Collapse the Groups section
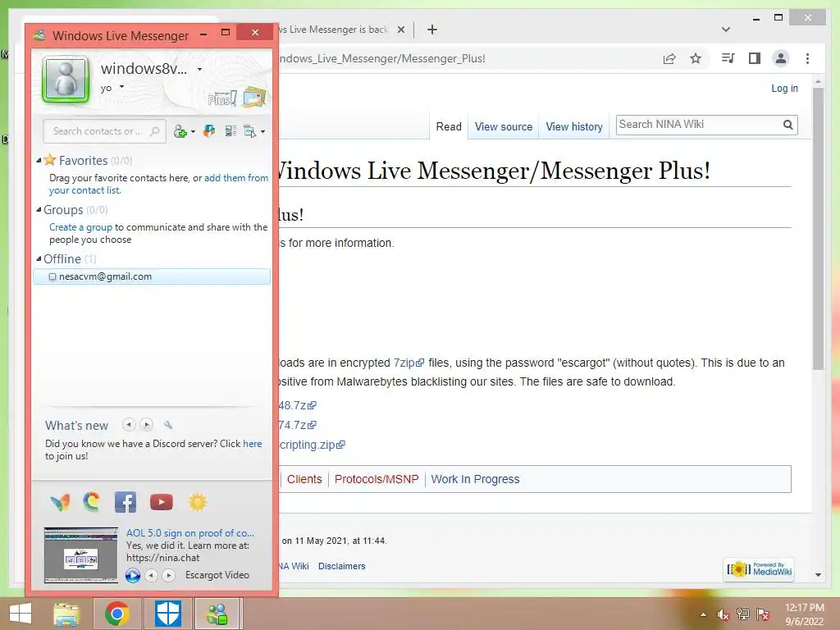Viewport: 840px width, 630px height. (39, 209)
